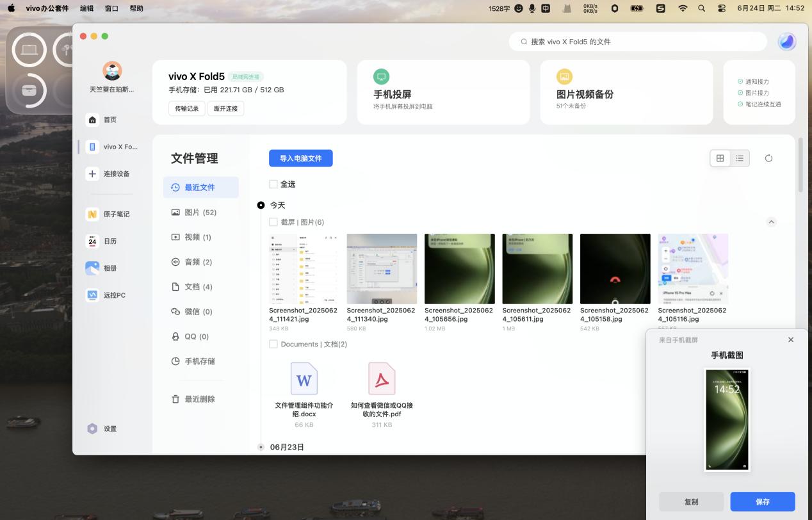Click the 断开连接 button
This screenshot has height=520, width=812.
(x=225, y=108)
